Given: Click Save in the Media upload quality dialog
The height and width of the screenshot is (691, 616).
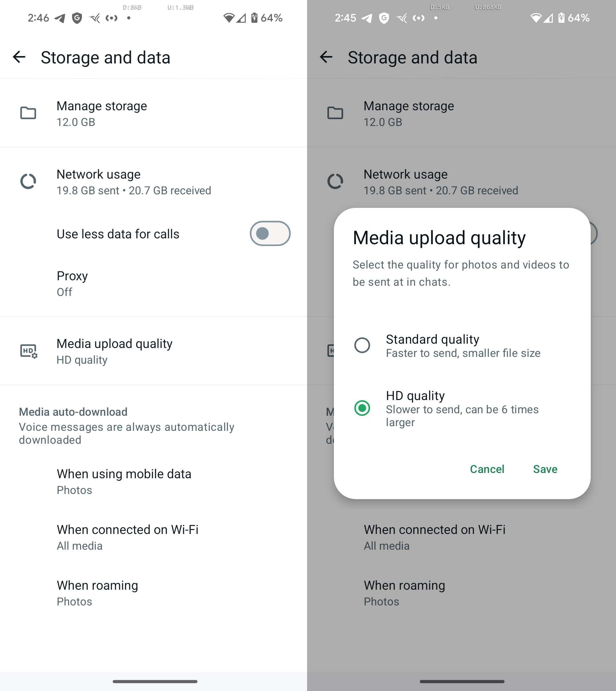Looking at the screenshot, I should pos(545,469).
